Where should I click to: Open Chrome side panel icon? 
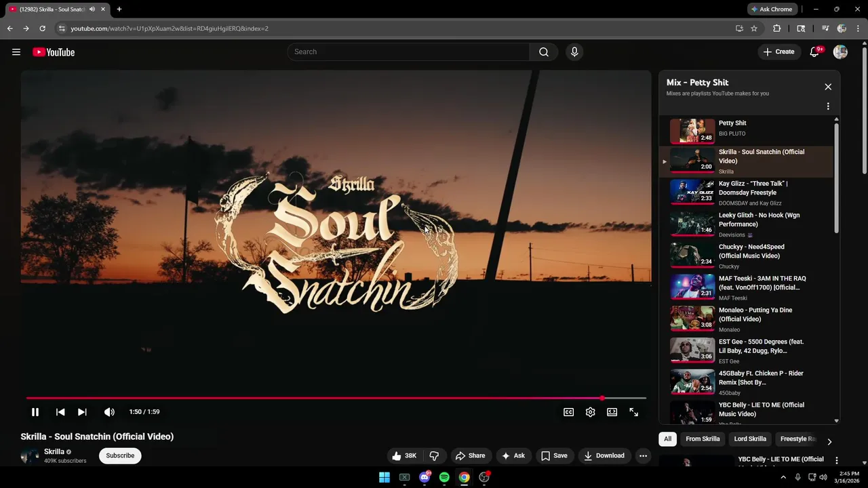coord(801,28)
